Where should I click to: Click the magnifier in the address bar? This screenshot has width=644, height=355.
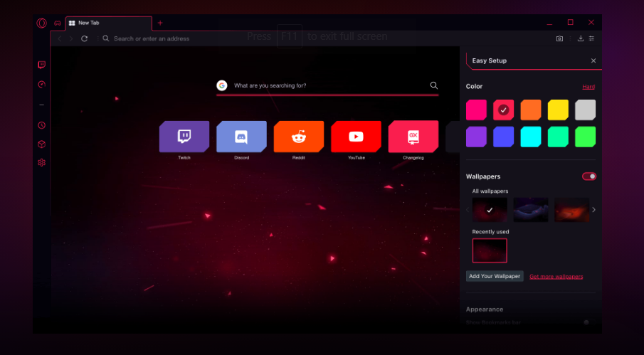(x=106, y=38)
